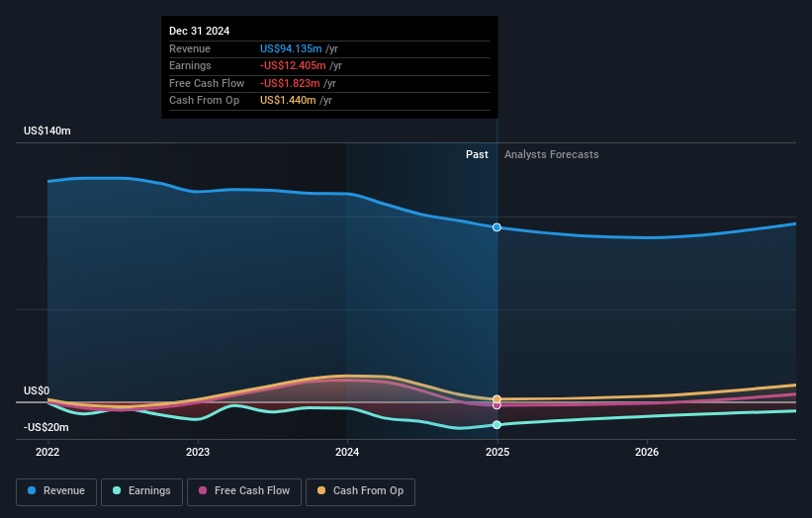Click the US$1.440m cash from op value
This screenshot has height=518, width=812.
288,101
